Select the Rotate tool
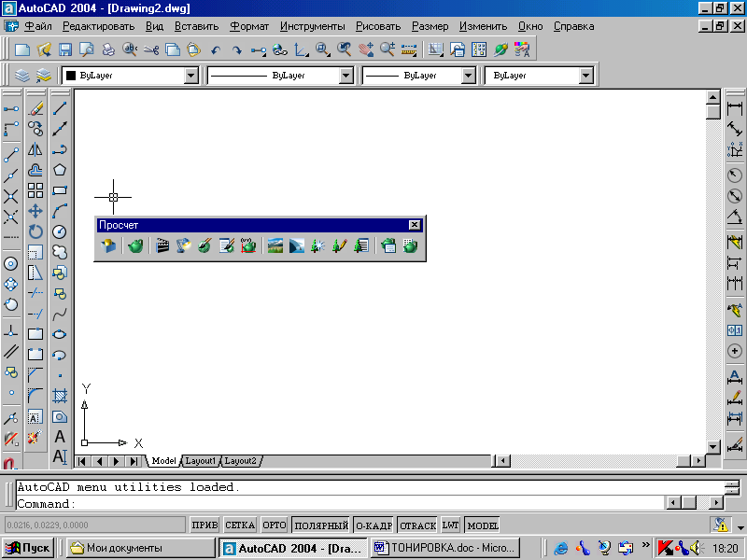747x560 pixels. click(x=35, y=231)
